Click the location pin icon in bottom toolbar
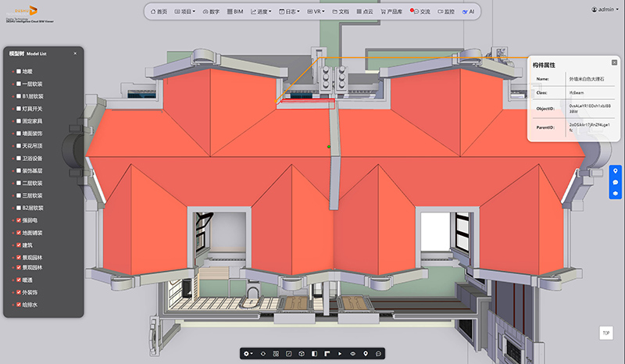This screenshot has height=364, width=625. 366,354
